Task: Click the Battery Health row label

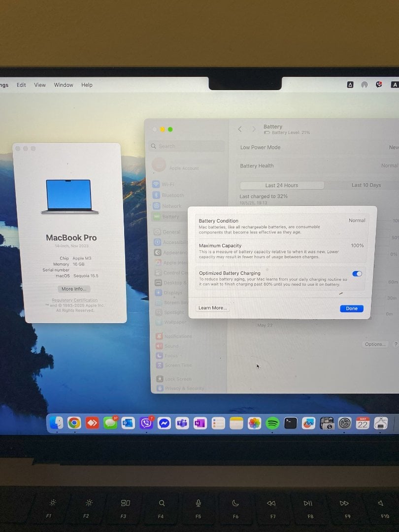Action: pos(257,166)
